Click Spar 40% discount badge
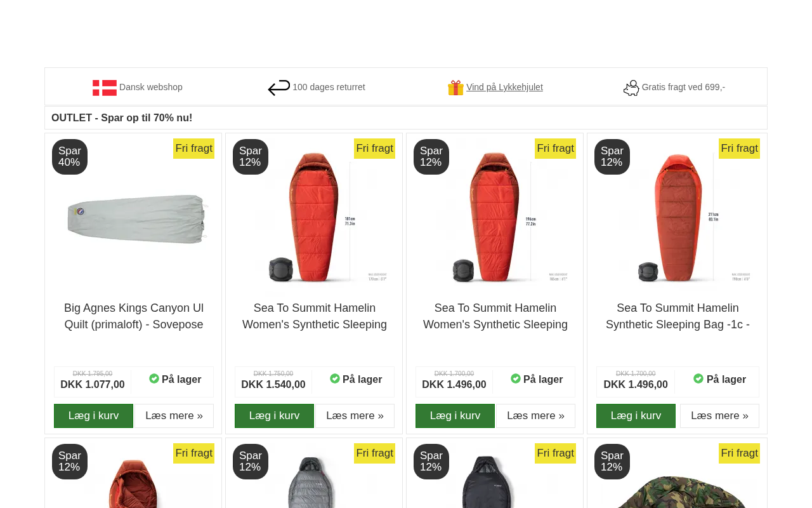 tap(70, 157)
